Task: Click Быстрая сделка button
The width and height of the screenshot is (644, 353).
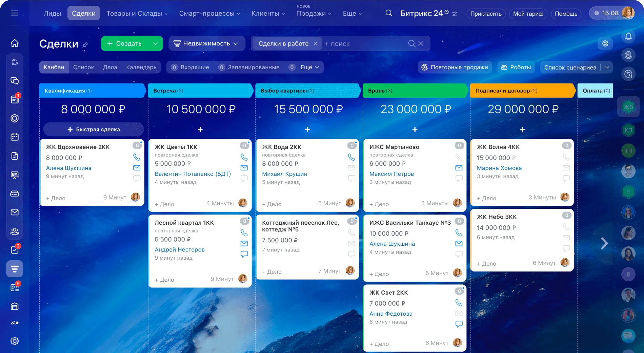Action: coord(94,129)
